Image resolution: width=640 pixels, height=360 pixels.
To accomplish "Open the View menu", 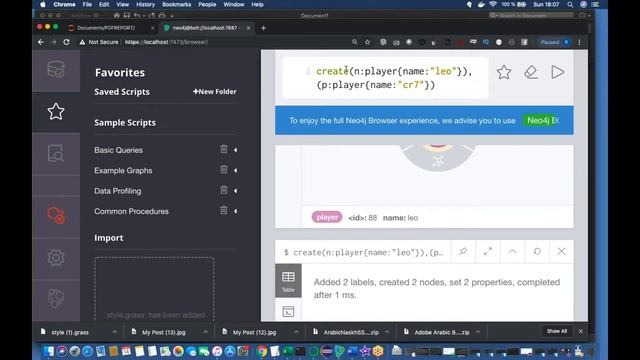I will (x=122, y=4).
